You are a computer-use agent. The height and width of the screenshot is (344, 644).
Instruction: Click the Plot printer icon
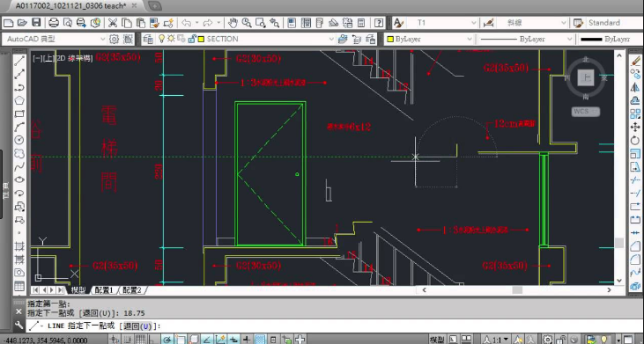[54, 23]
